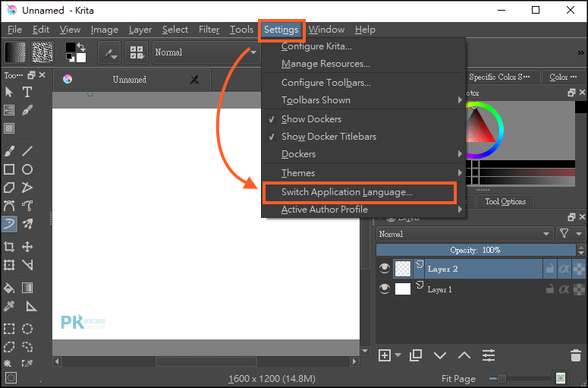Adjust the zoom slider in status bar
Image resolution: width=588 pixels, height=388 pixels.
[x=520, y=378]
